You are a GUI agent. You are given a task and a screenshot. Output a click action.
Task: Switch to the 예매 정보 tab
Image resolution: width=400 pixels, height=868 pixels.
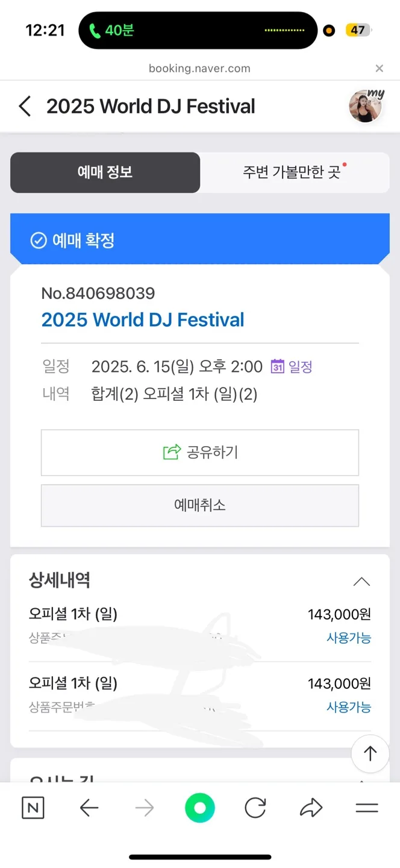[x=105, y=172]
